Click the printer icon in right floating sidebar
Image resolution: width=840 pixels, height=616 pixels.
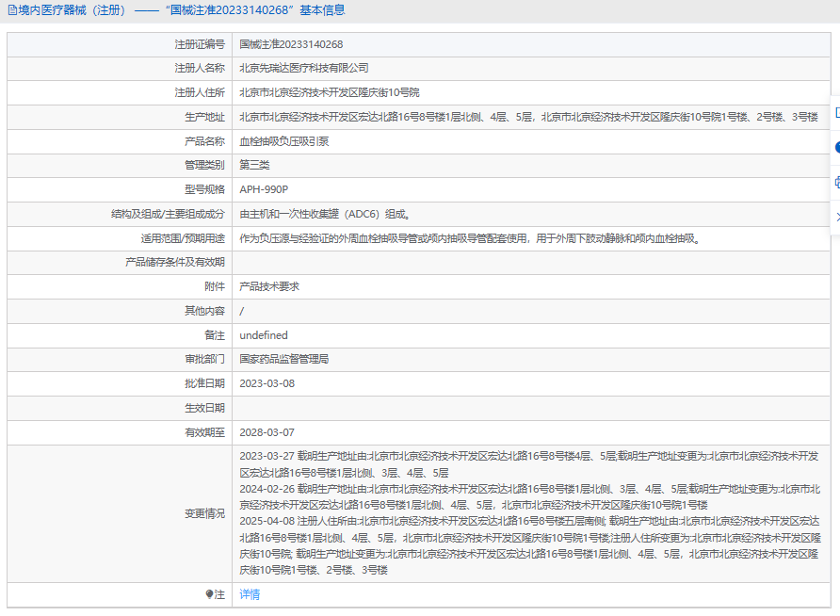tap(836, 182)
